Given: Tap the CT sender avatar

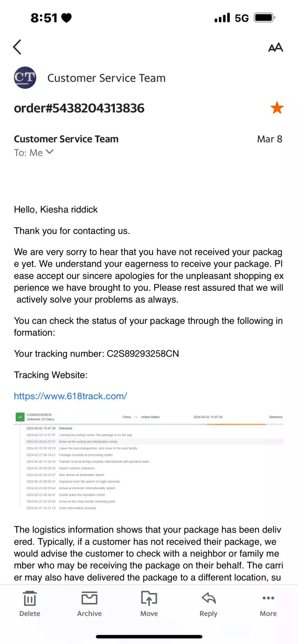Looking at the screenshot, I should tap(25, 78).
